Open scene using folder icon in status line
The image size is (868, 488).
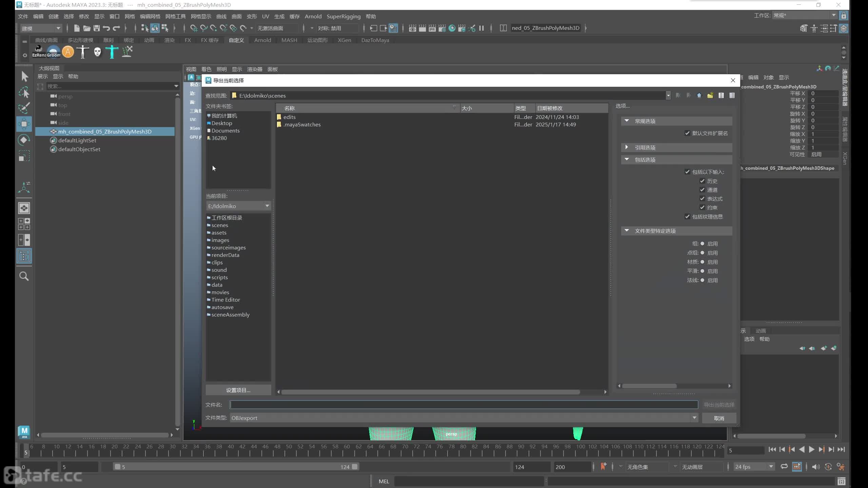point(87,28)
